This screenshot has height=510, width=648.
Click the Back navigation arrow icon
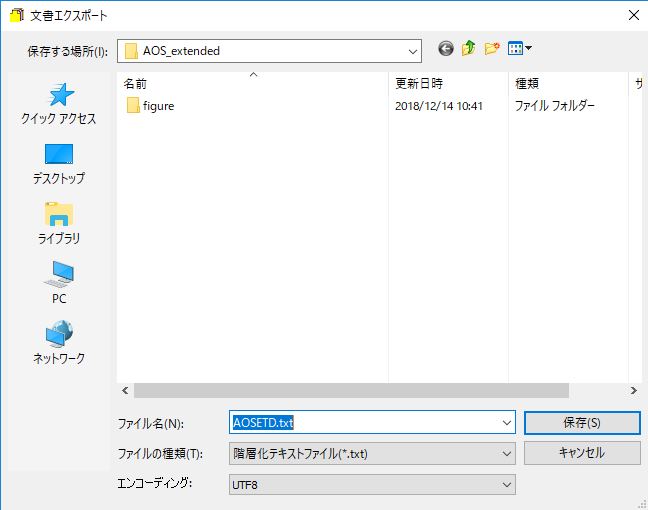[x=446, y=49]
